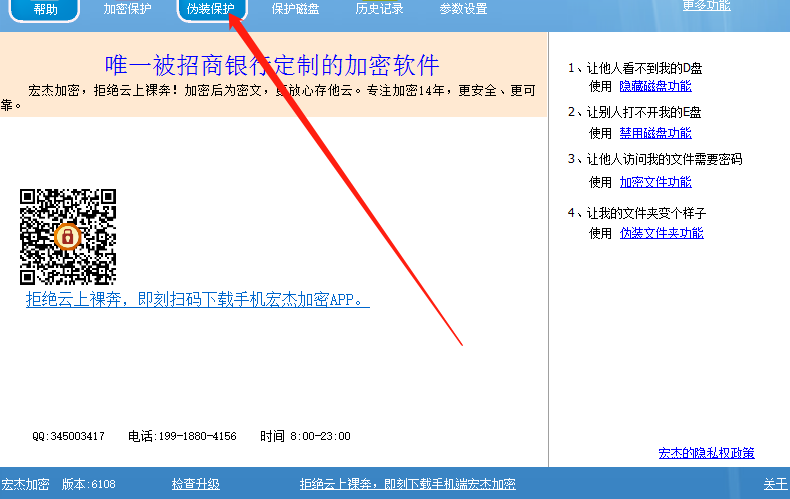Screen dimensions: 790x499
Task: Select the 伪装保护 tab
Action: [x=212, y=9]
